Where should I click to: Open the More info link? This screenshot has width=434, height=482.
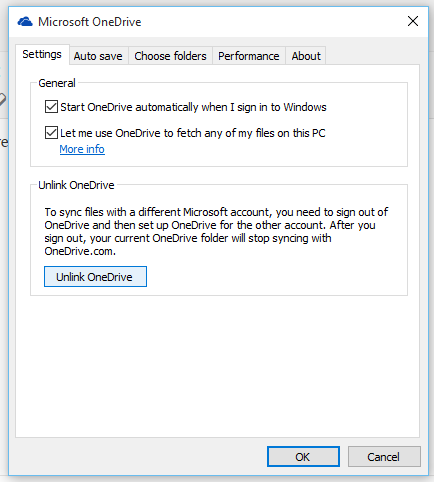(x=82, y=149)
